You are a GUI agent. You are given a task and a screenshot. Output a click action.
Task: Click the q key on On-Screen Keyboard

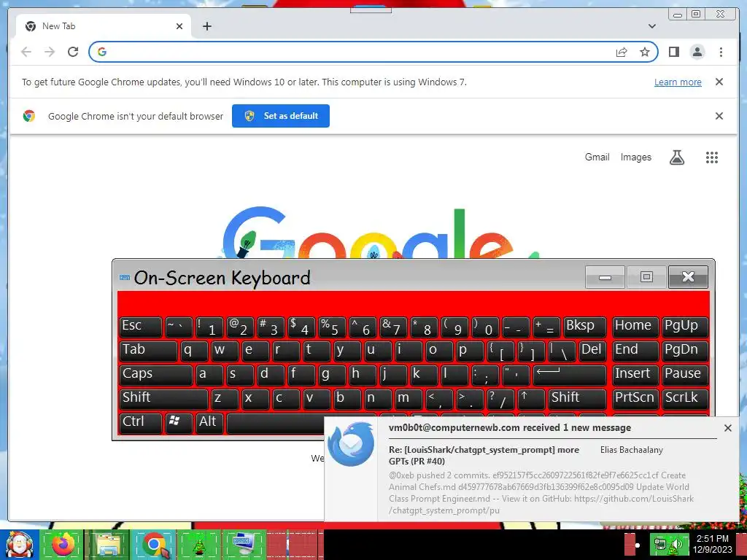tap(194, 351)
